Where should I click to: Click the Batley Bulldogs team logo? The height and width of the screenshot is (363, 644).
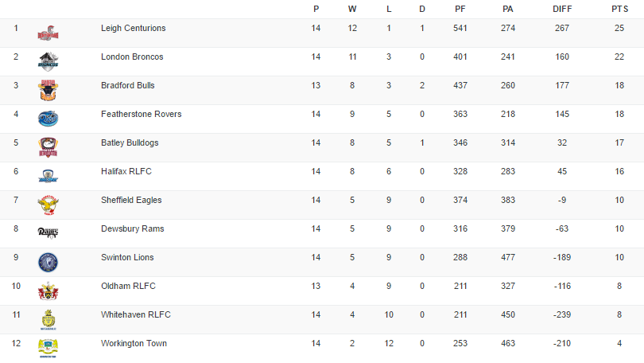pyautogui.click(x=48, y=147)
